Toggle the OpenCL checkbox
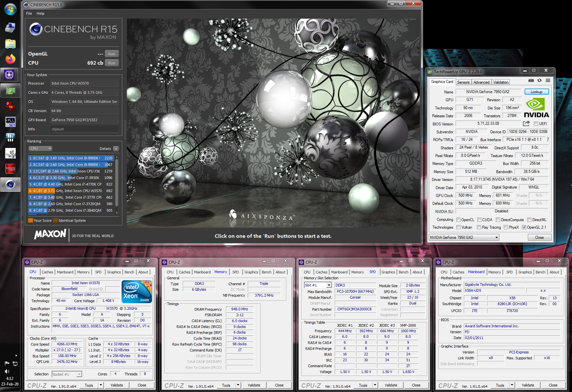The image size is (572, 392). pos(458,220)
